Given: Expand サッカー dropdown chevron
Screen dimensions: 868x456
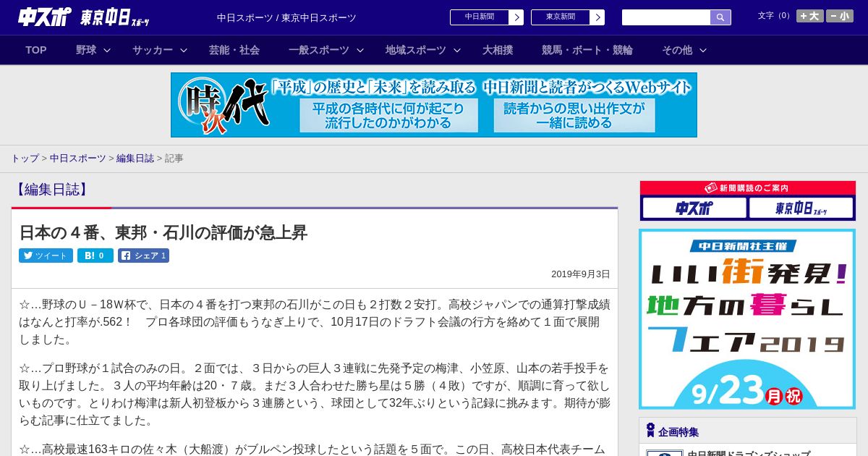Looking at the screenshot, I should 184,50.
